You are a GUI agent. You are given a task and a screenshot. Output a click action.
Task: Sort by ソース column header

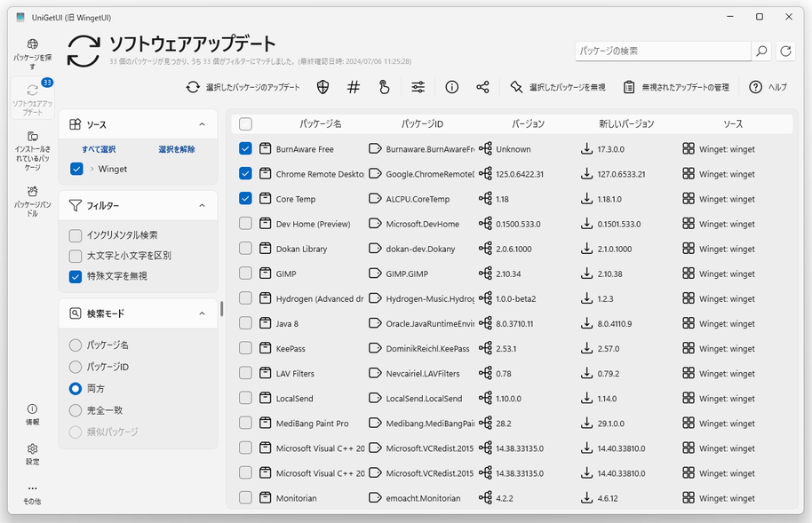point(733,123)
